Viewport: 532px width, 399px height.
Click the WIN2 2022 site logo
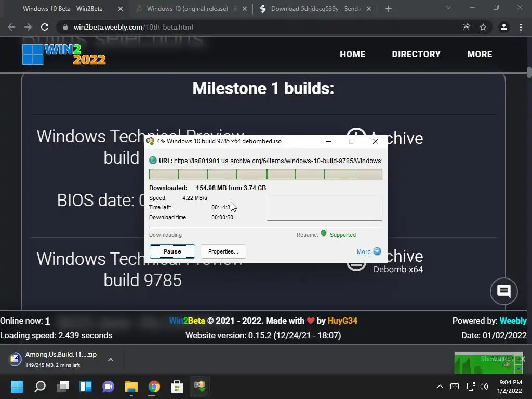pos(64,54)
